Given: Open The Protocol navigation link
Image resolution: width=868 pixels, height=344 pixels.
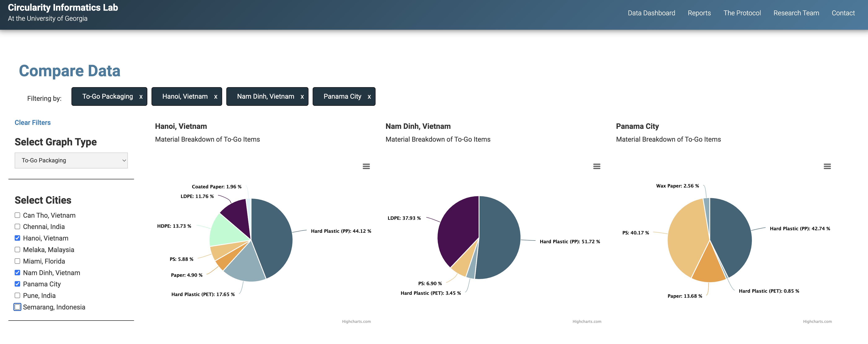Looking at the screenshot, I should [x=742, y=13].
